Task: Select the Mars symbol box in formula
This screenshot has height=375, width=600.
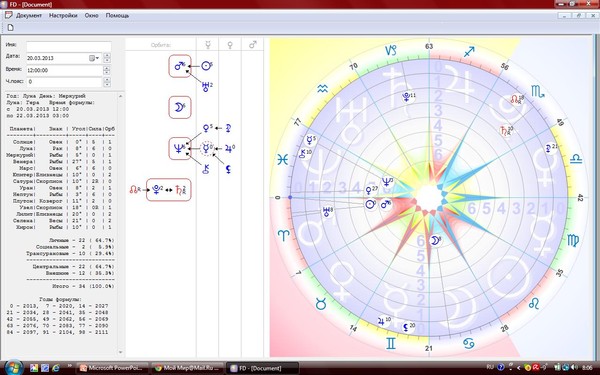Action: tap(180, 66)
